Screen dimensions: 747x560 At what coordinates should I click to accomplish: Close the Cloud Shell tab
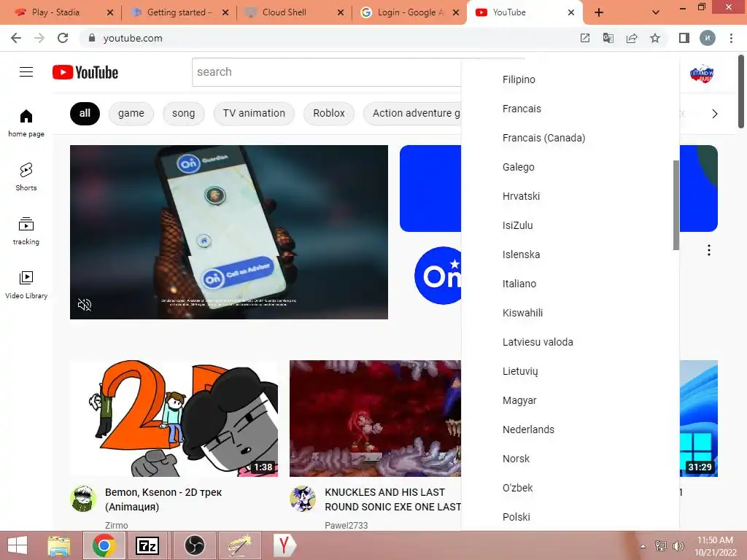pos(341,12)
